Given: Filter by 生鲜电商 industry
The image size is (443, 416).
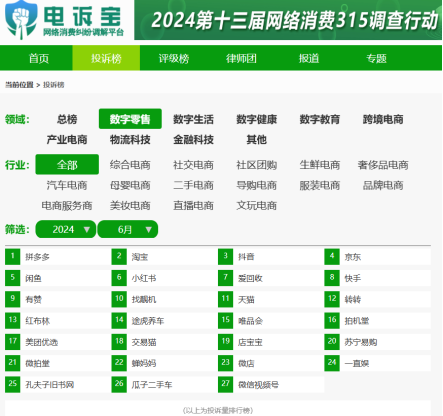Looking at the screenshot, I should (x=320, y=165).
